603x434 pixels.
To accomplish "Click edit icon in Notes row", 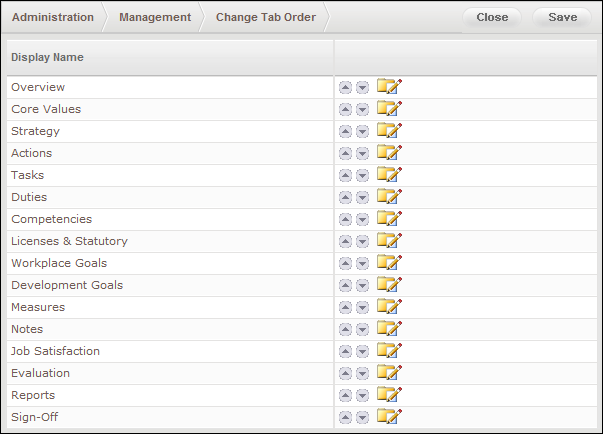I will pyautogui.click(x=389, y=329).
